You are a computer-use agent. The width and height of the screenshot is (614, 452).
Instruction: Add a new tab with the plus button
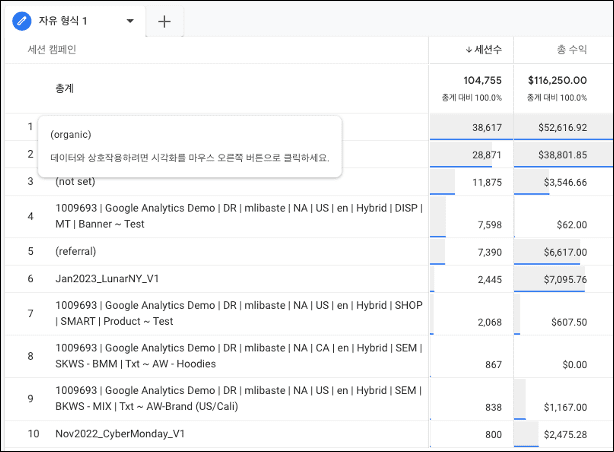click(x=164, y=21)
